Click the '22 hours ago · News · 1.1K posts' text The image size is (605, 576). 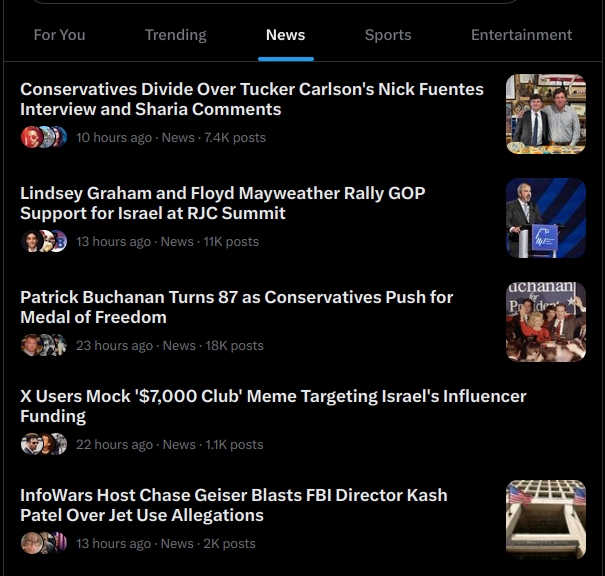pos(170,445)
